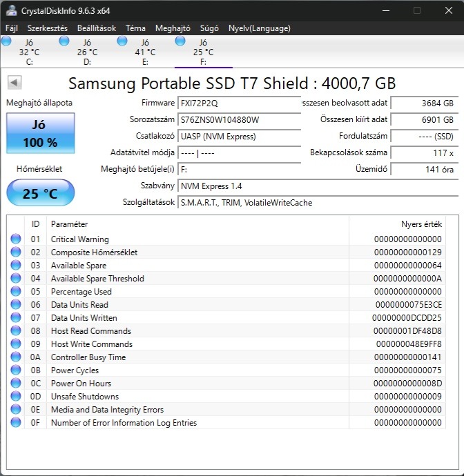This screenshot has height=476, width=464.
Task: Click the serial number field S76ZNS0W104880W
Action: 239,119
